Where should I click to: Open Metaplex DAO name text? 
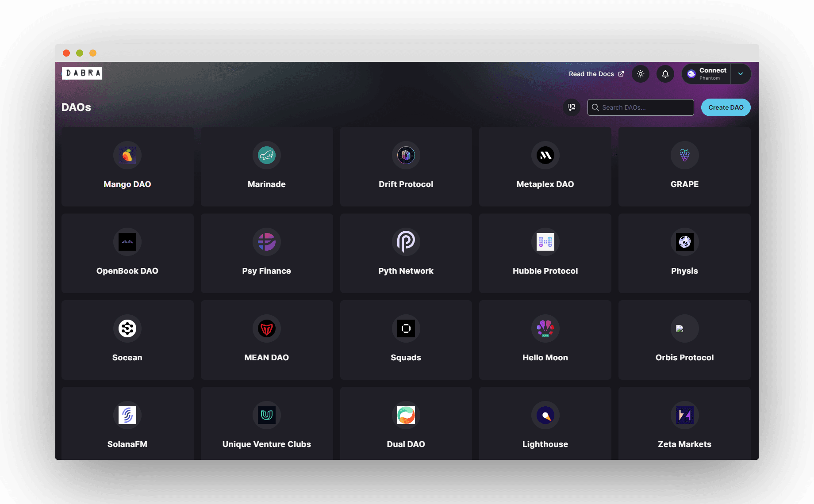click(x=545, y=184)
